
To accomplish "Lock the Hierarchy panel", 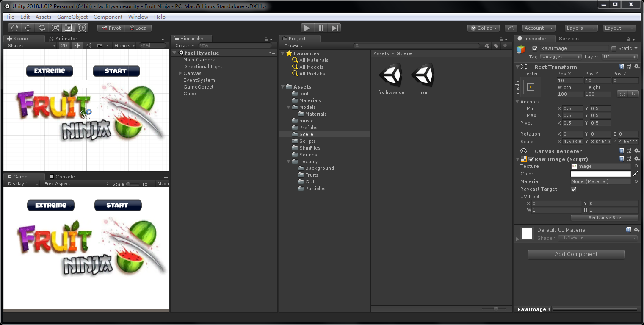I will (x=266, y=39).
